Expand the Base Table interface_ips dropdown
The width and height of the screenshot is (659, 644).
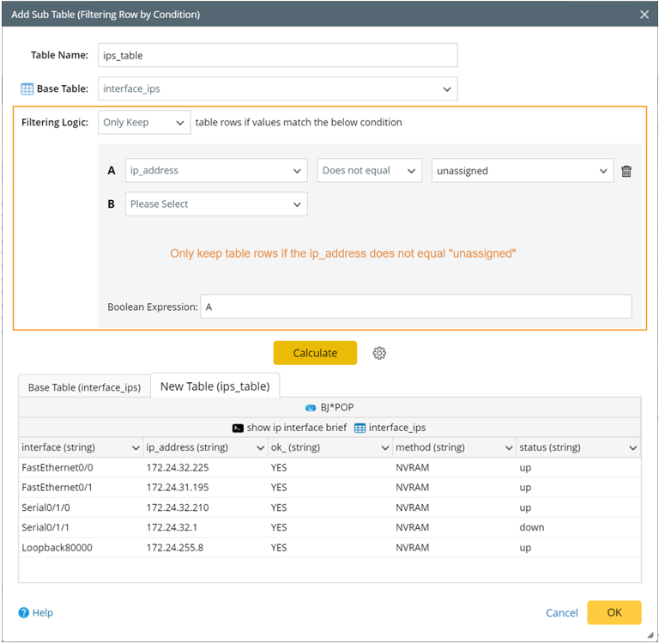tap(447, 88)
